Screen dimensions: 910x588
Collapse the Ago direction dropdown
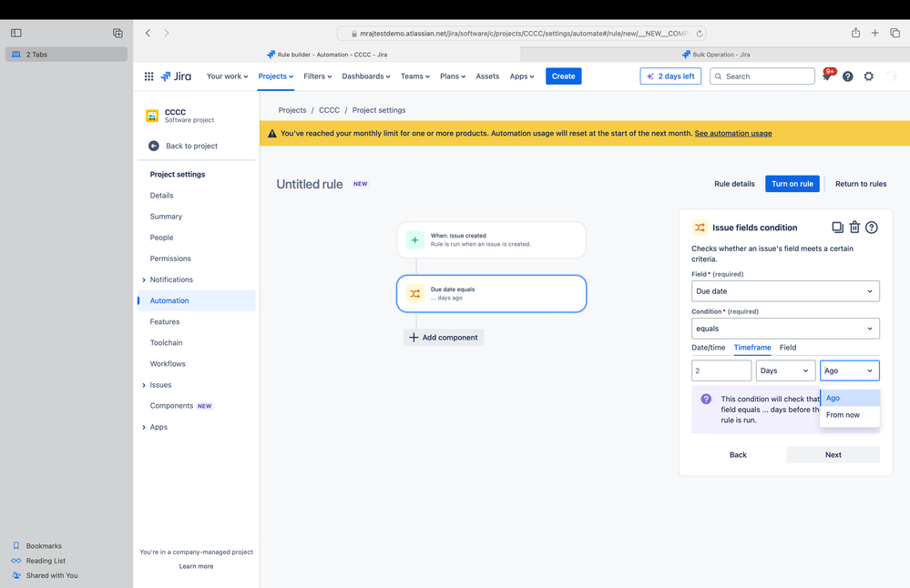pyautogui.click(x=850, y=370)
